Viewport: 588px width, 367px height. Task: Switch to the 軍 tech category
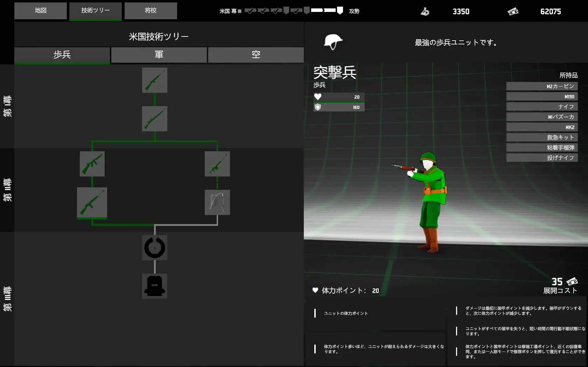(159, 55)
